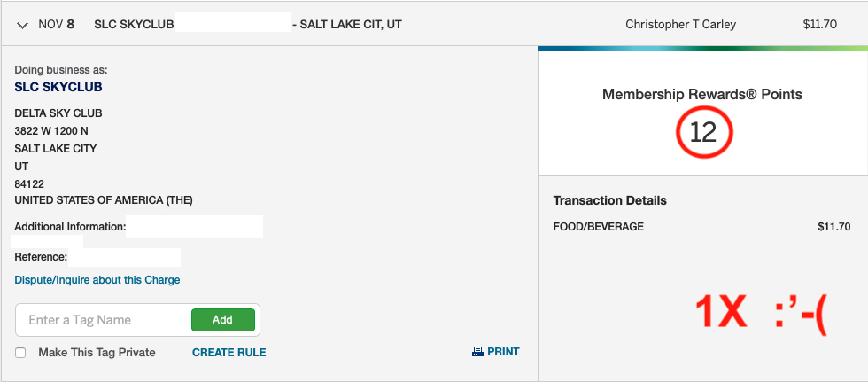Select the bold blue SLC SKYCLUB merchant name
Viewport: 868px width, 382px height.
pos(58,87)
